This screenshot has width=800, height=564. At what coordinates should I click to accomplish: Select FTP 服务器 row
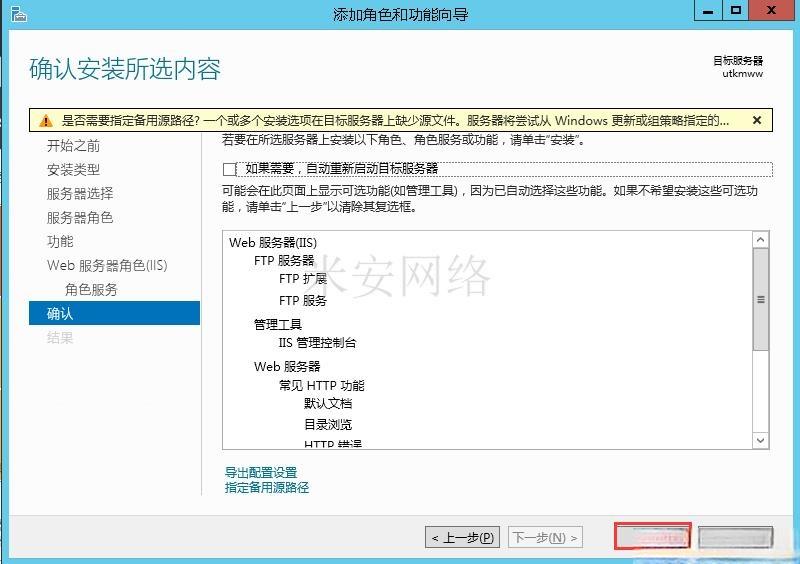pos(284,260)
